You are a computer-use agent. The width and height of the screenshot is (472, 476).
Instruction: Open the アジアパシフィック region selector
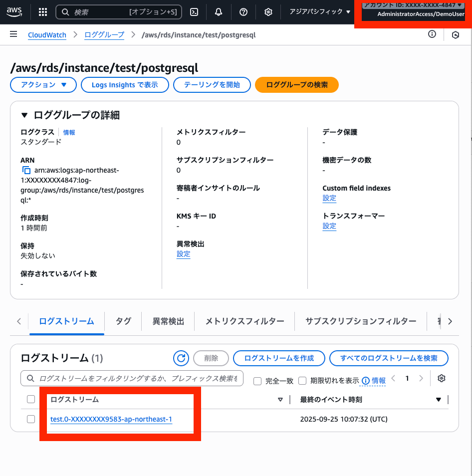(x=320, y=12)
